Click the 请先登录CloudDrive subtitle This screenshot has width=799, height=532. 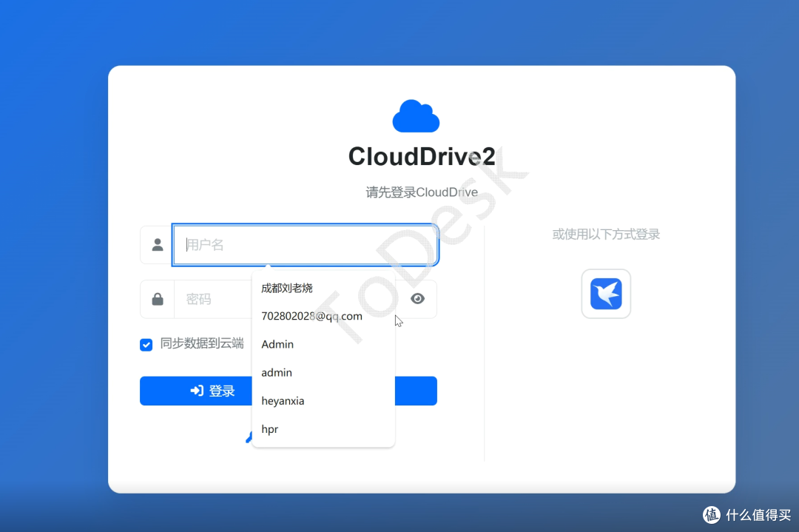pos(422,192)
